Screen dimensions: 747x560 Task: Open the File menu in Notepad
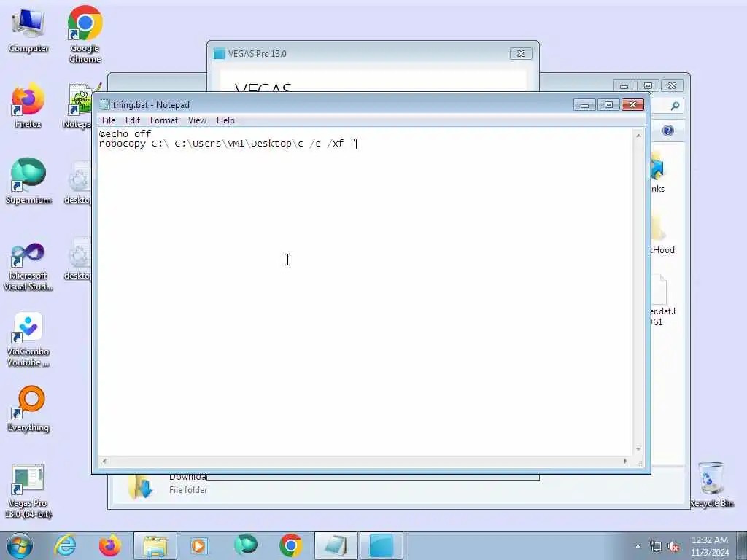(109, 120)
